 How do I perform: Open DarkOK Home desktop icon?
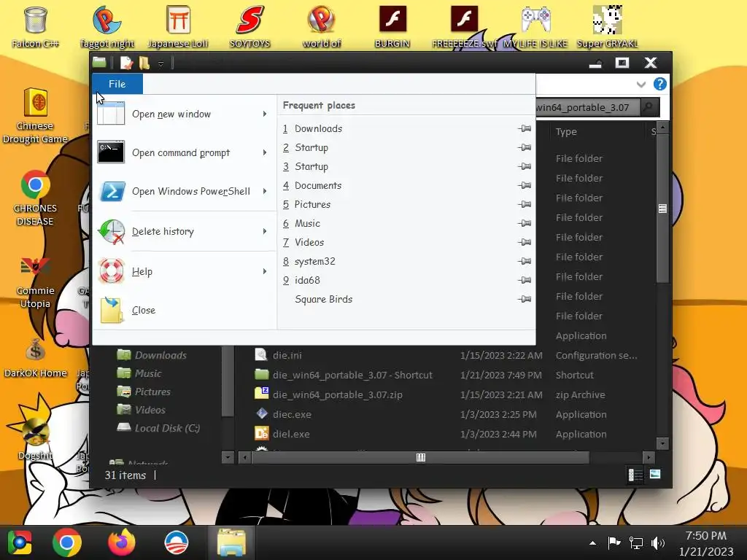click(35, 358)
